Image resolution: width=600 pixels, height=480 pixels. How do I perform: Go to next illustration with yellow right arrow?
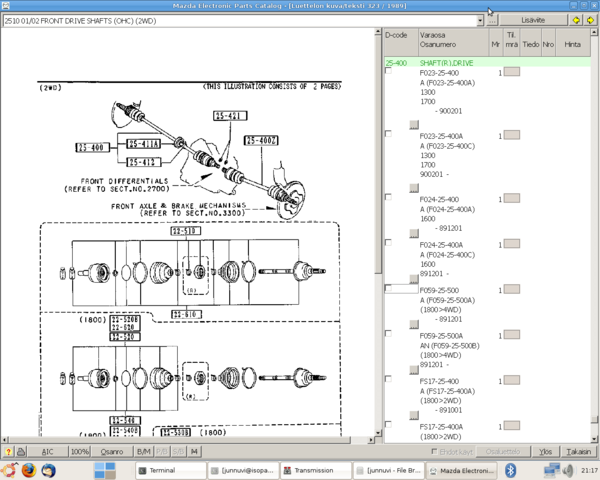coord(590,20)
